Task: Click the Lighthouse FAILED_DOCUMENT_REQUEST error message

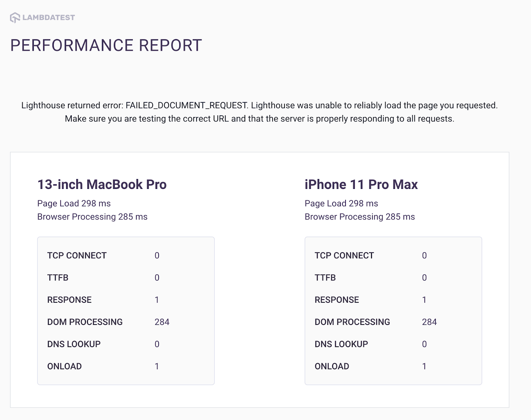Action: 260,112
